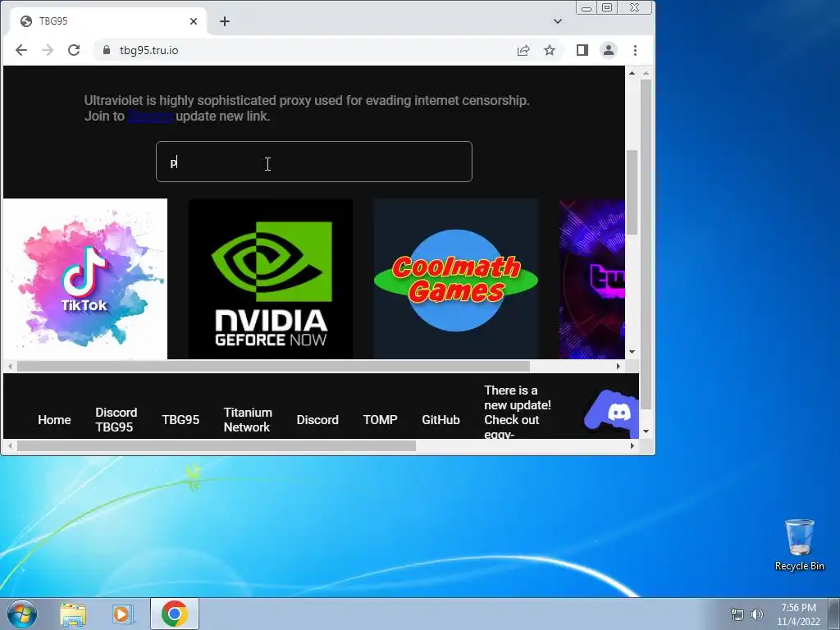Viewport: 840px width, 630px height.
Task: Open Discord TBG95 footer link
Action: (x=116, y=420)
